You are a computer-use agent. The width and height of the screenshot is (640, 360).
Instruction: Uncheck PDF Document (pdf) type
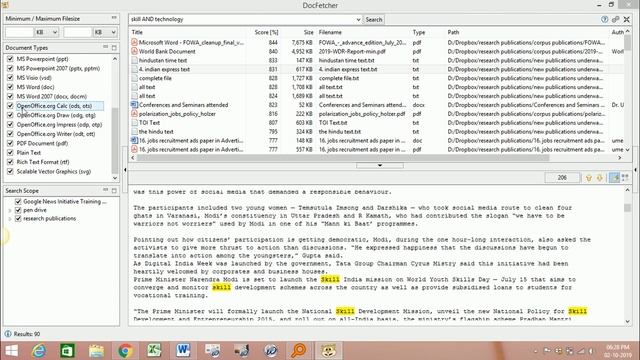pyautogui.click(x=10, y=143)
